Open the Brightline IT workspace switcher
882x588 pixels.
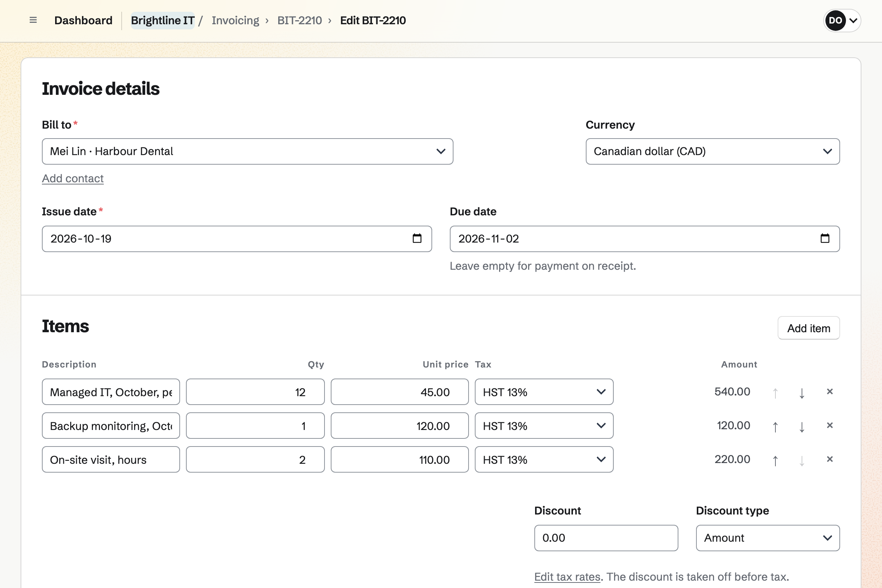click(162, 20)
